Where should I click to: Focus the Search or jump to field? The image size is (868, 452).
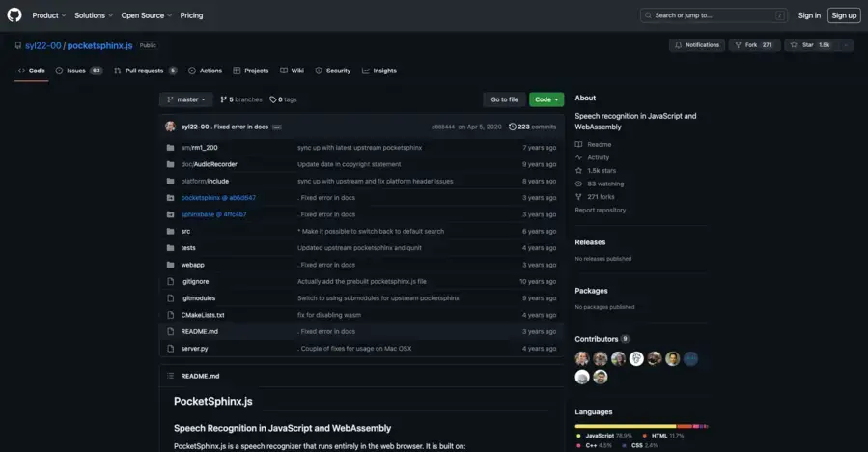tap(714, 15)
